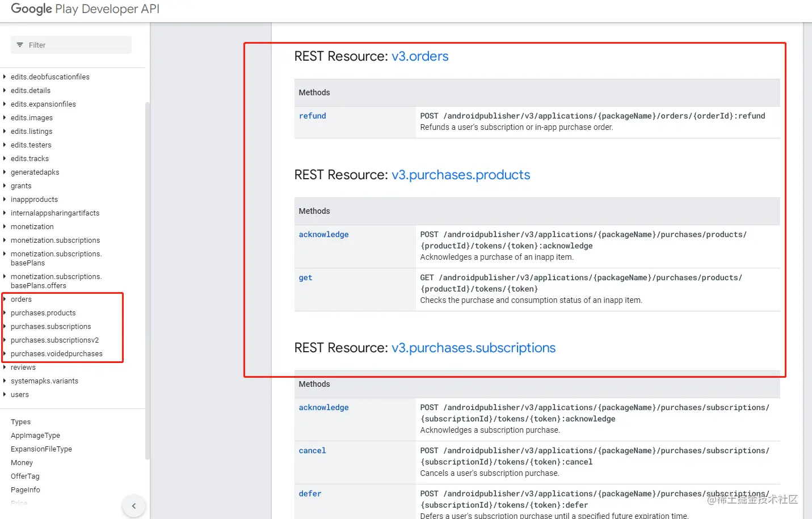The image size is (812, 519).
Task: Select edits.listings in the navigation
Action: pyautogui.click(x=31, y=131)
